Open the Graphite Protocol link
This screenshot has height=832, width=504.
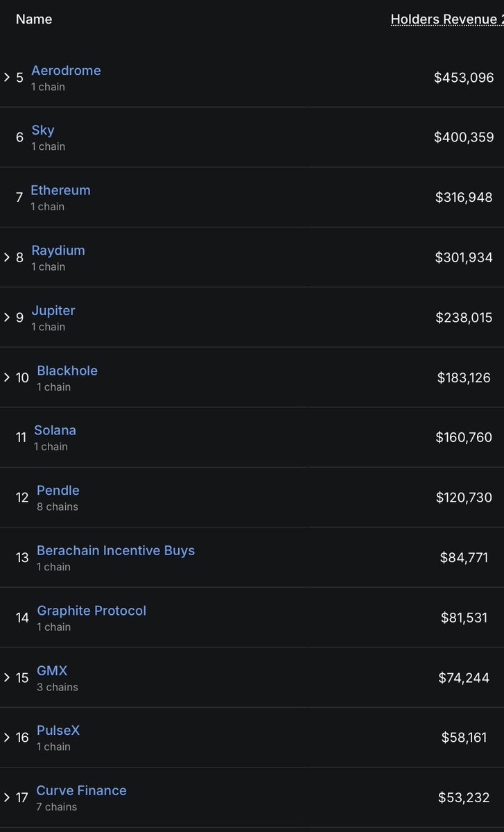tap(92, 611)
